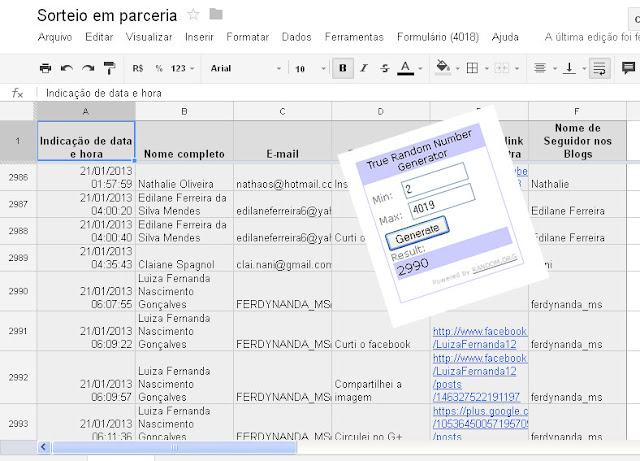
Task: Click the formula bar input
Action: click(339, 93)
